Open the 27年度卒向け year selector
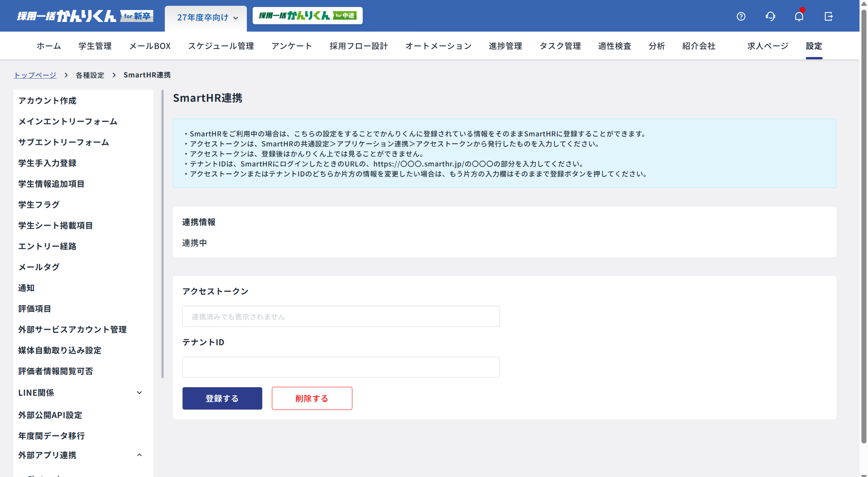 [206, 18]
